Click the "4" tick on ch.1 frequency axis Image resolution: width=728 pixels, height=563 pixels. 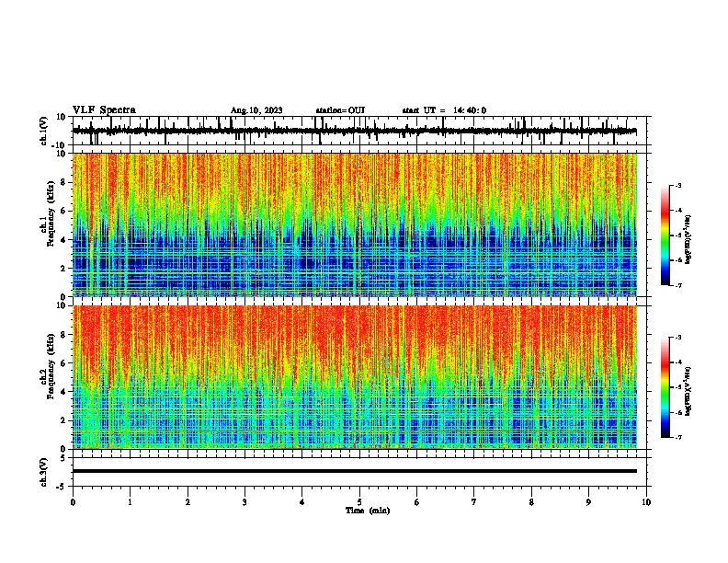coord(64,240)
